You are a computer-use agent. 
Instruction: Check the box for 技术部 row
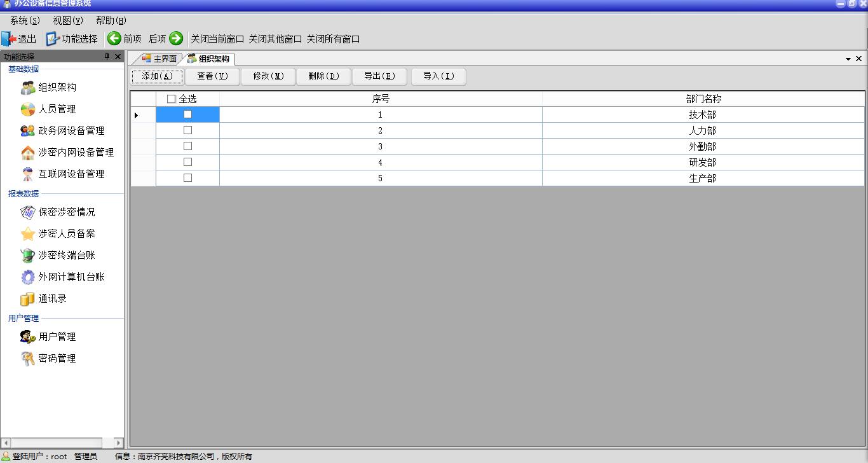click(187, 114)
